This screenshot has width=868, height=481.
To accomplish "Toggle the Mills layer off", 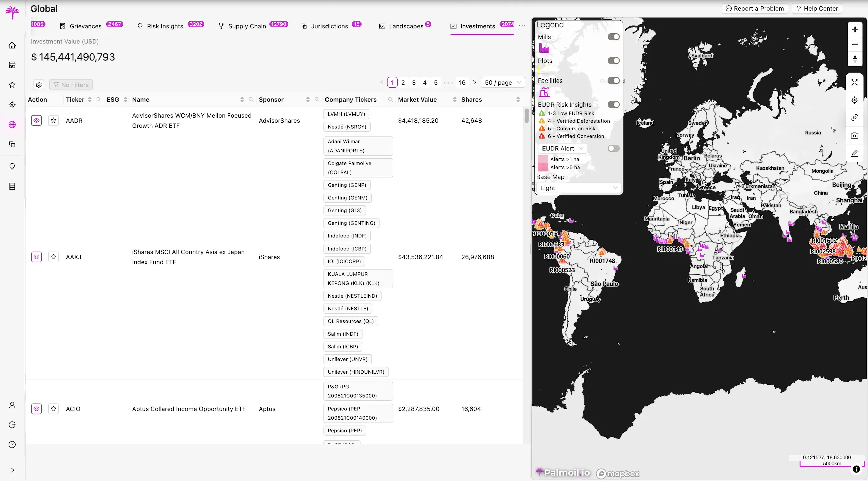I will 613,37.
